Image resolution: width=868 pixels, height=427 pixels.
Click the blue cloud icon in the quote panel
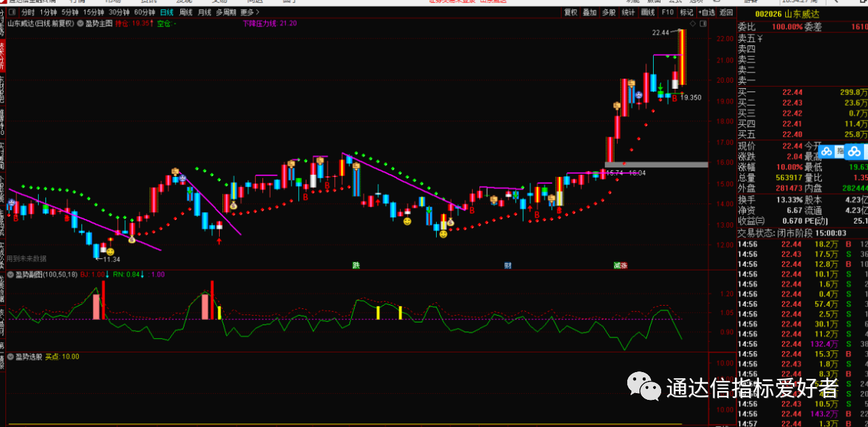(856, 152)
